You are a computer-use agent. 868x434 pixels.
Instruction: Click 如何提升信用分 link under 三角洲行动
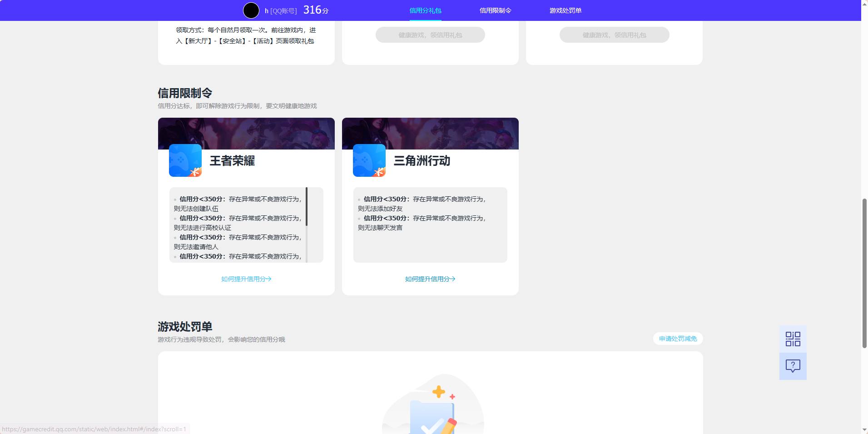(430, 279)
